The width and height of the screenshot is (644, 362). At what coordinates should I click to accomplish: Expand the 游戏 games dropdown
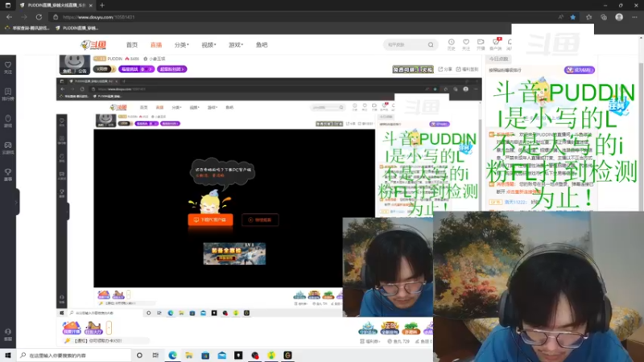(236, 45)
